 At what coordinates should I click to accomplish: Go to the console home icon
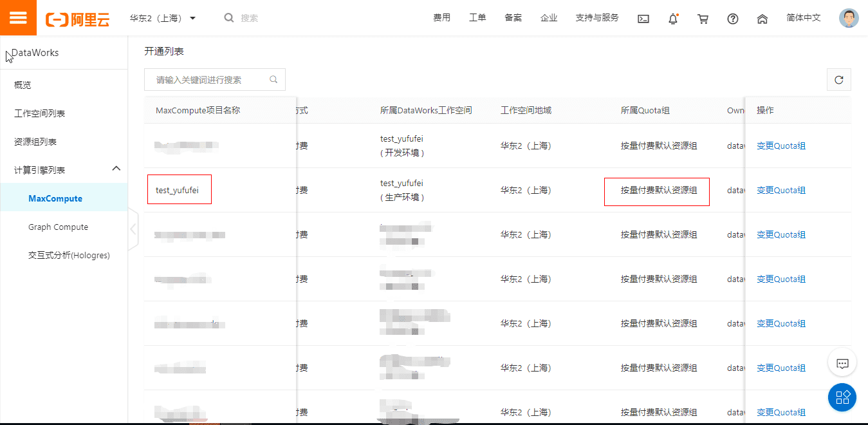click(762, 19)
